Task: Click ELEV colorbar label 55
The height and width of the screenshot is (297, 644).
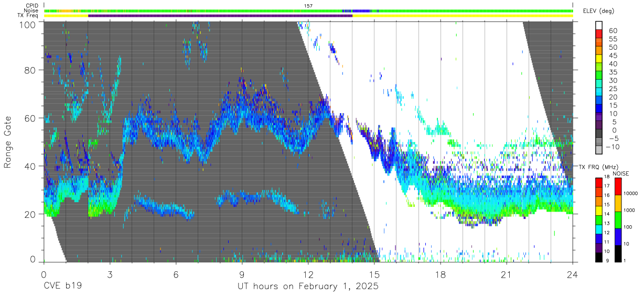Action: click(613, 39)
